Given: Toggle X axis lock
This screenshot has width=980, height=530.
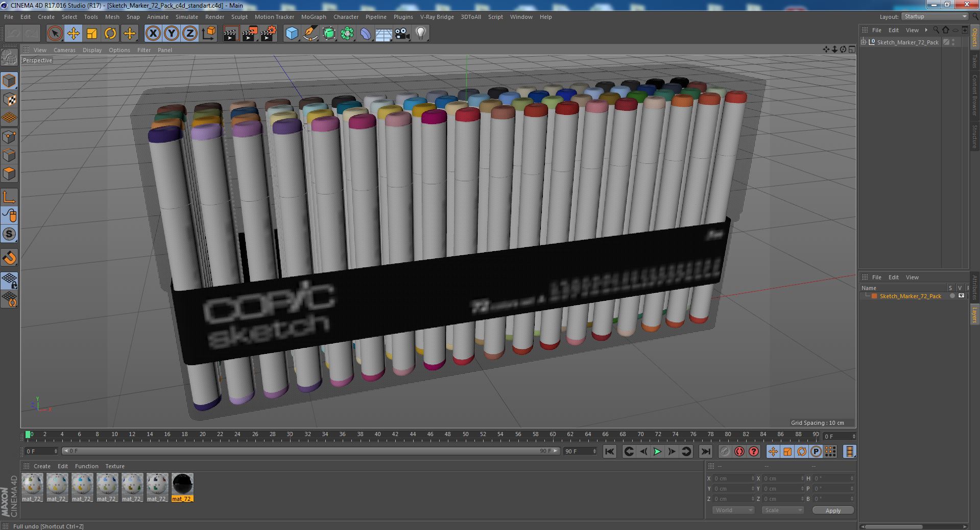Looking at the screenshot, I should pyautogui.click(x=153, y=34).
